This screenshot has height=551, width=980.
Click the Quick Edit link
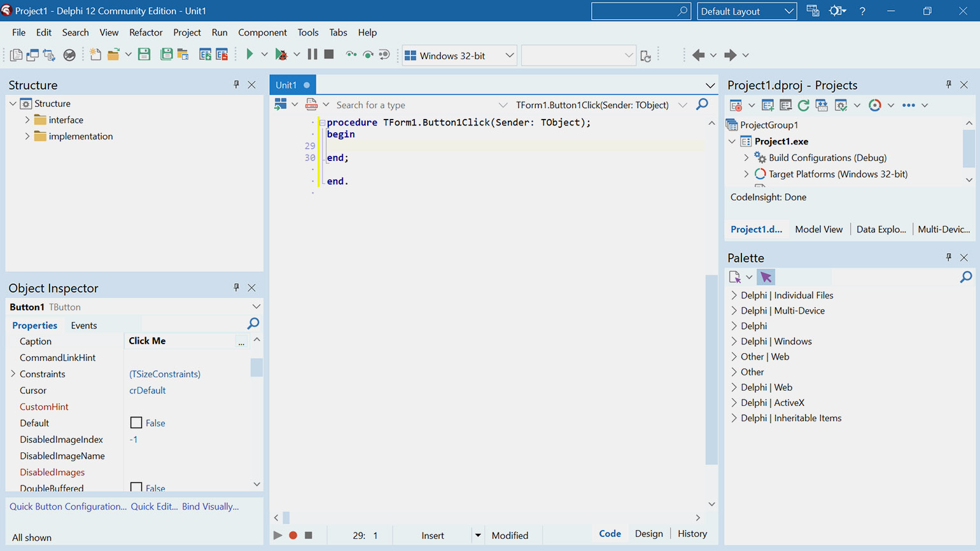pyautogui.click(x=154, y=506)
